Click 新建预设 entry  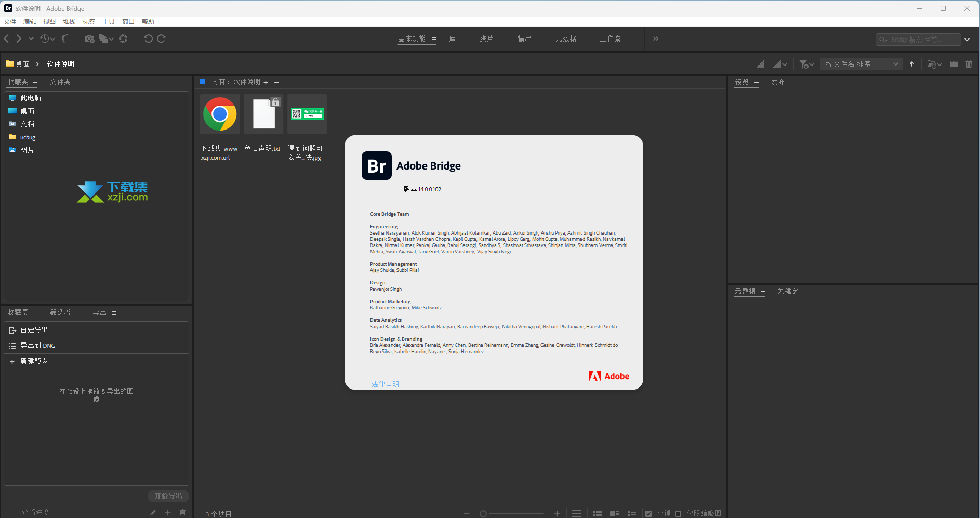(96, 361)
